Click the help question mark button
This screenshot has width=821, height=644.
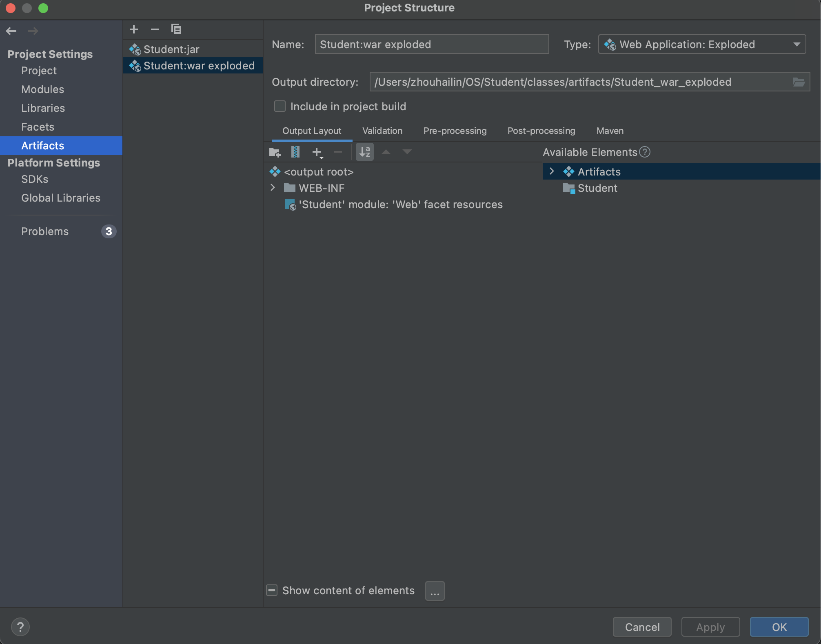click(x=20, y=627)
